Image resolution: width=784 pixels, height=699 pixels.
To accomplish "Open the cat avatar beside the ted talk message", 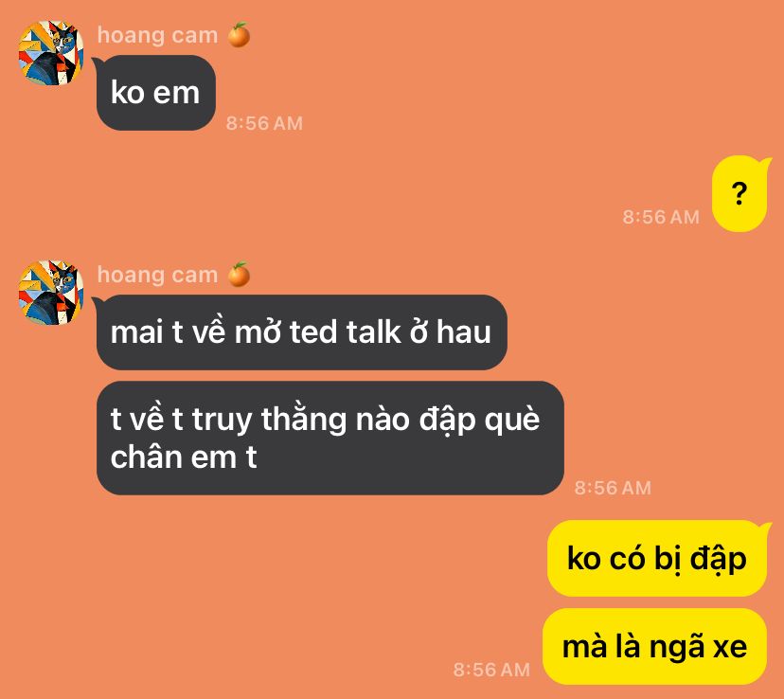I will (50, 292).
